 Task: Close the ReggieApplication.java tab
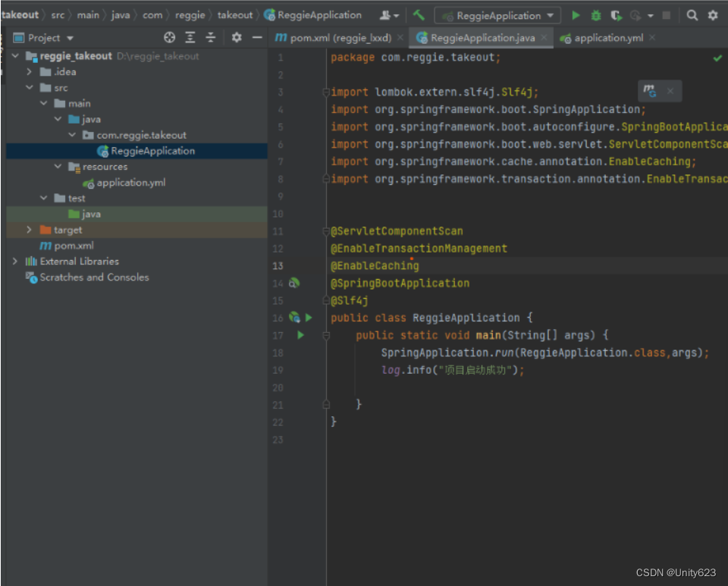544,38
